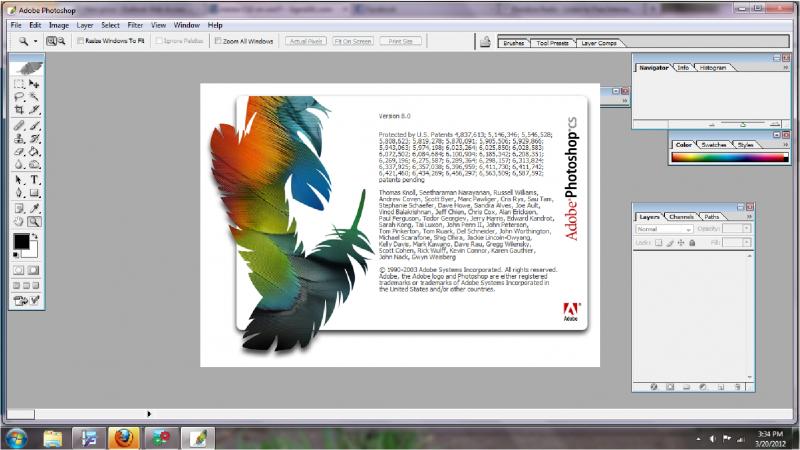Open Layers panel flyout menu
This screenshot has width=800, height=450.
click(x=749, y=216)
